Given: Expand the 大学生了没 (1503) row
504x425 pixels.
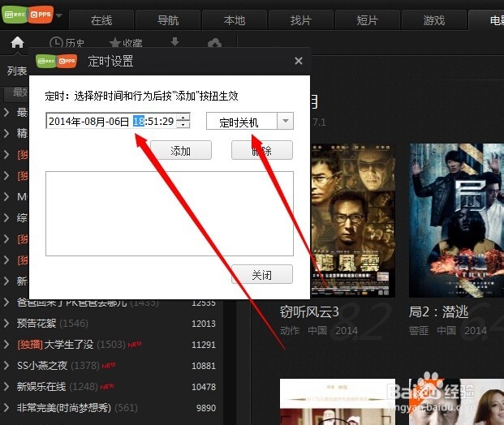Looking at the screenshot, I should click(6, 345).
